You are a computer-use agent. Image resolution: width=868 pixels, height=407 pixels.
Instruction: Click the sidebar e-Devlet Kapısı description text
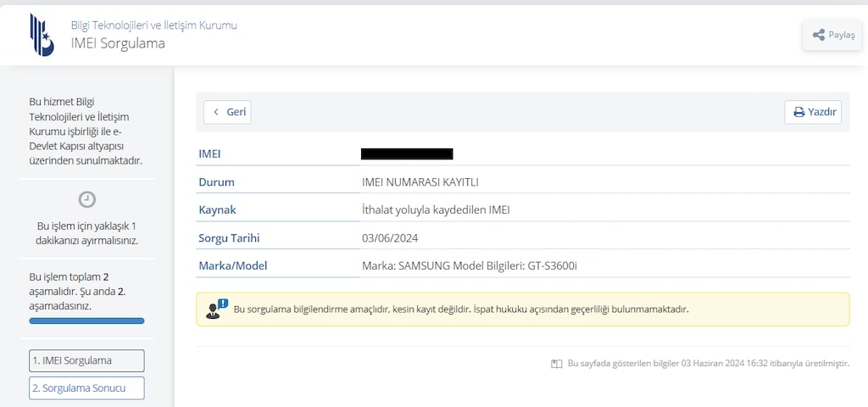pos(86,131)
